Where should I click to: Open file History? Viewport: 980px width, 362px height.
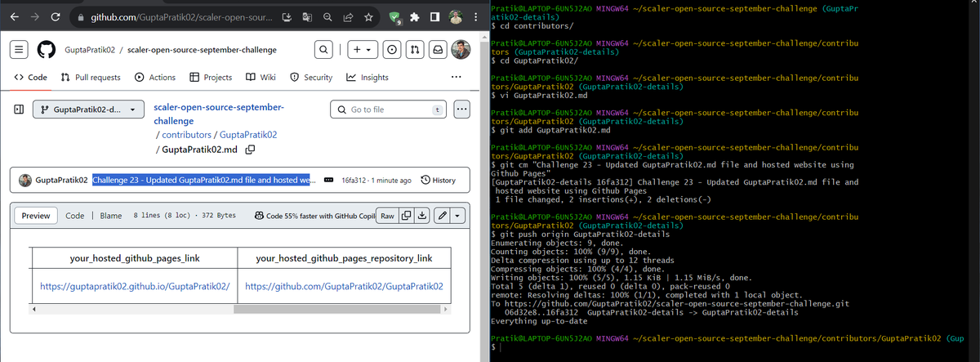(438, 180)
